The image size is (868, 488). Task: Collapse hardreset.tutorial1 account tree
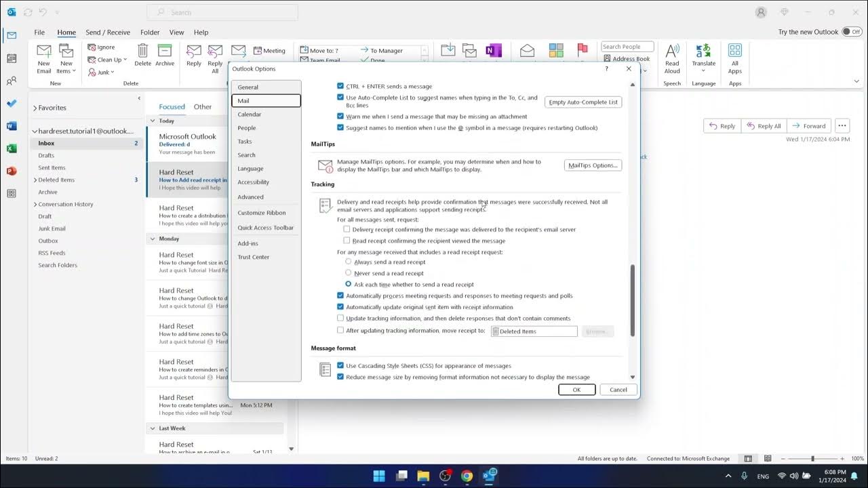35,131
